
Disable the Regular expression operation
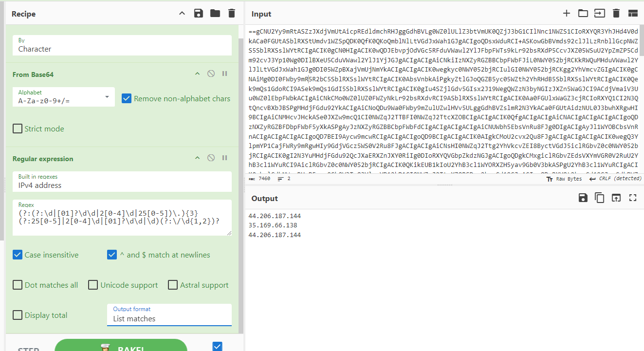point(211,158)
